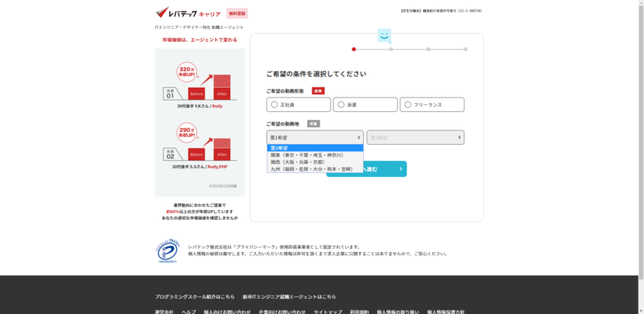The height and width of the screenshot is (314, 644).
Task: Click the 無料登録 badge beside the logo
Action: click(237, 14)
